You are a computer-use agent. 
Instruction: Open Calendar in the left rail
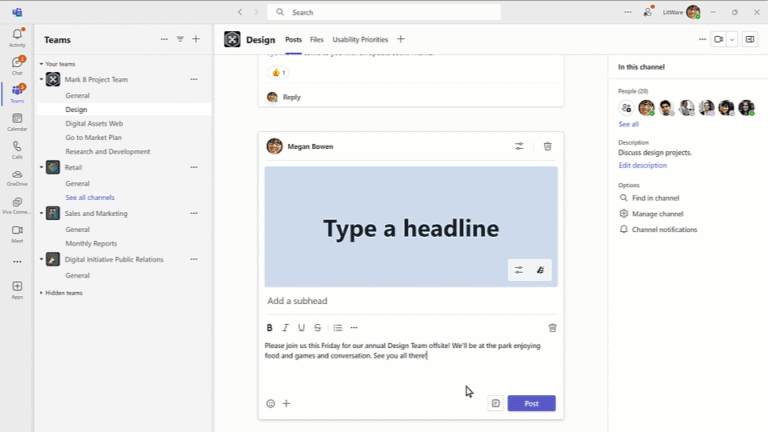coord(17,121)
